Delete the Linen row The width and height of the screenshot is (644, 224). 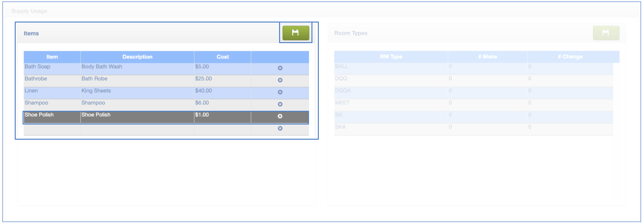[280, 92]
